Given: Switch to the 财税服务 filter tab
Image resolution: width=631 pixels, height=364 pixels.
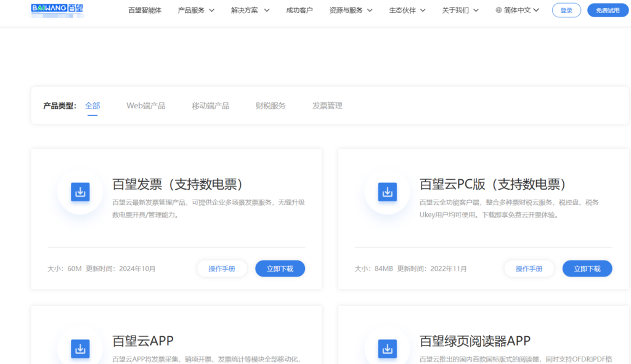Looking at the screenshot, I should (x=270, y=105).
